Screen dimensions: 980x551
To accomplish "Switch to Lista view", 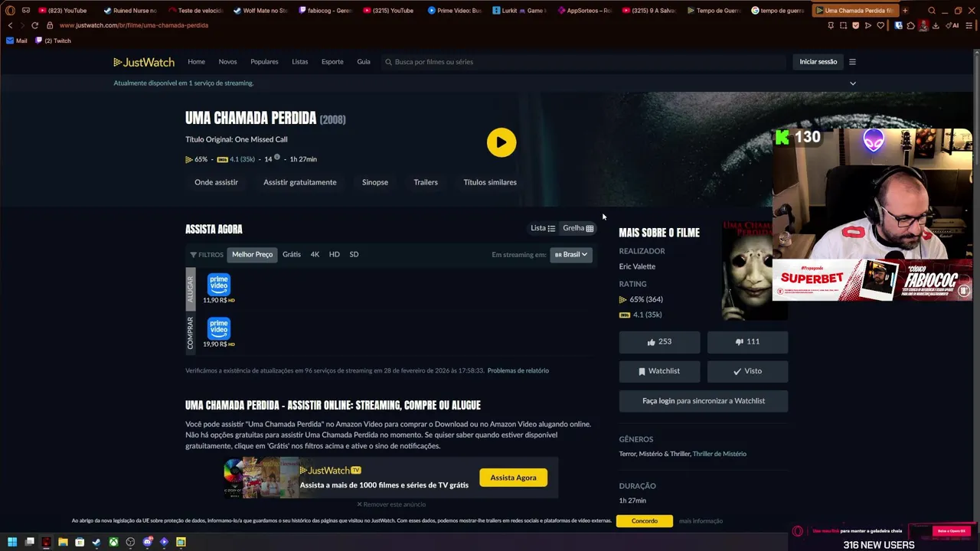I will click(x=543, y=228).
